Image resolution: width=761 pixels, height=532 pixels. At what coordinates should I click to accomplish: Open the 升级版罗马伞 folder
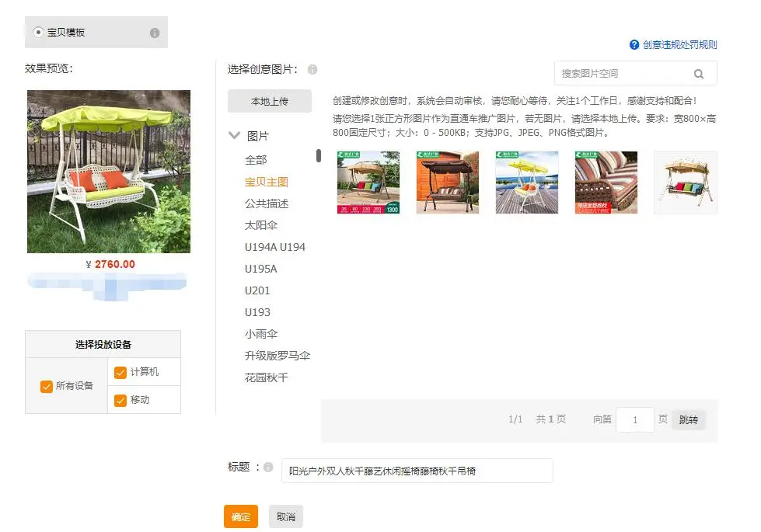click(278, 356)
